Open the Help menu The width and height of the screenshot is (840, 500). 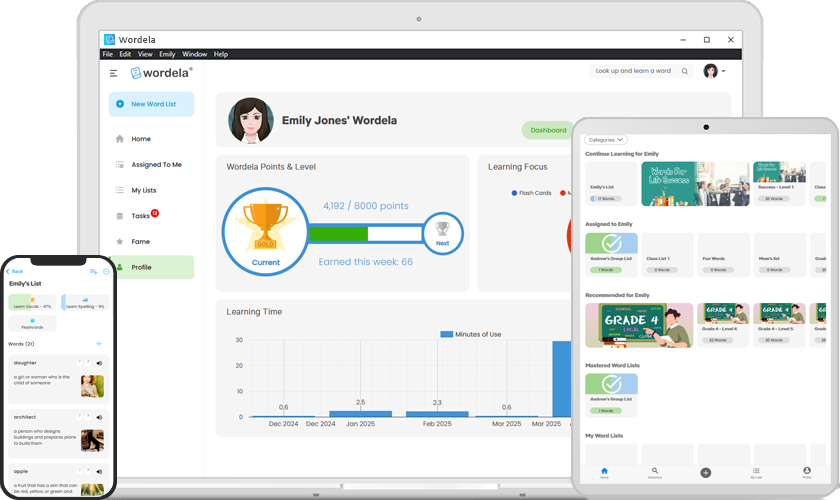pos(221,54)
